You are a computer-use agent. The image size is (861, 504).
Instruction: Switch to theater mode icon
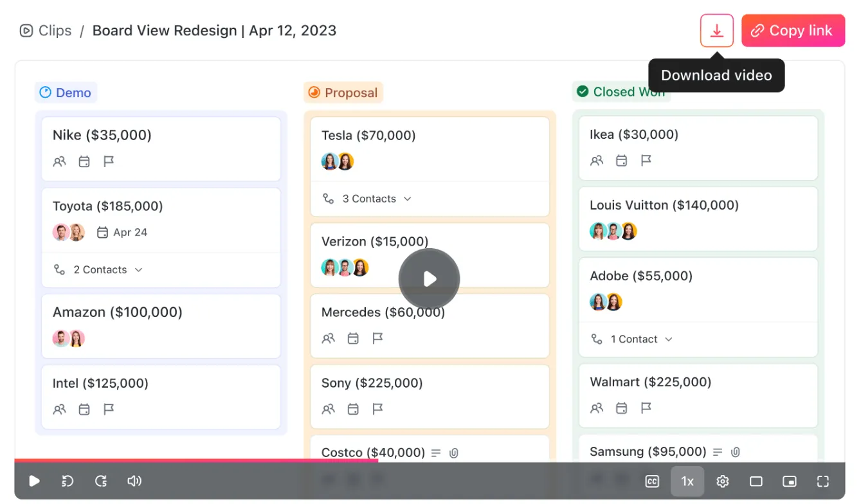(x=756, y=482)
